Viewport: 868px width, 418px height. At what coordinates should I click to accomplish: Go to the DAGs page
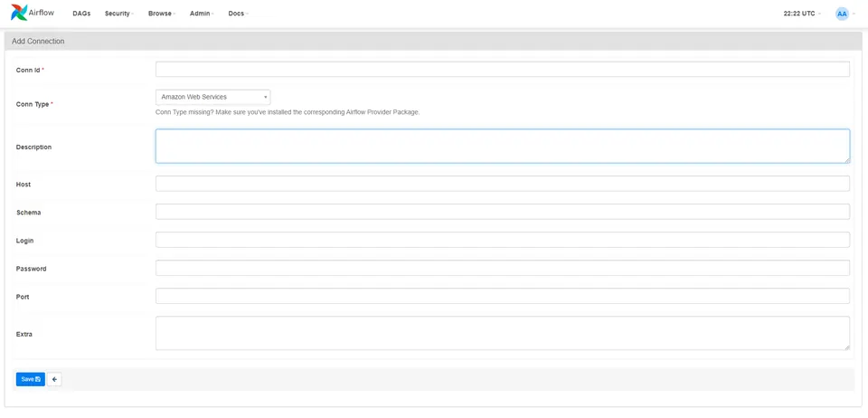point(81,14)
